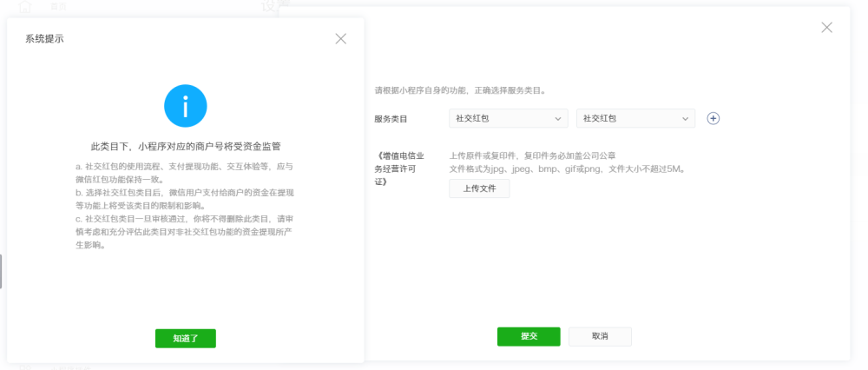The width and height of the screenshot is (868, 370).
Task: Add another service category with plus icon
Action: tap(713, 118)
